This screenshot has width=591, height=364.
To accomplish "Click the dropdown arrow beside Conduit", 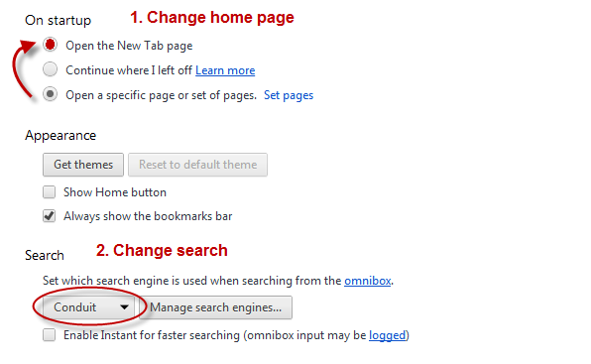I will (x=124, y=307).
